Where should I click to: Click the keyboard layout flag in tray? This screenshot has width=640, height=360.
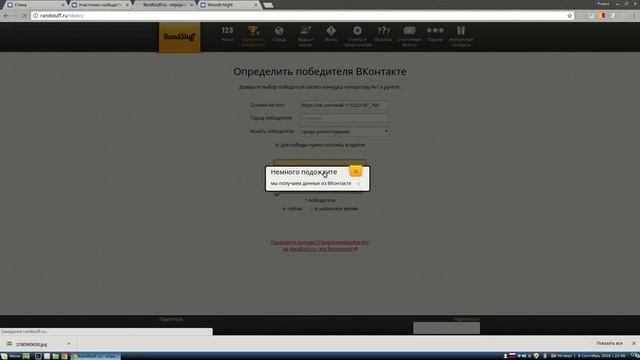[x=512, y=356]
